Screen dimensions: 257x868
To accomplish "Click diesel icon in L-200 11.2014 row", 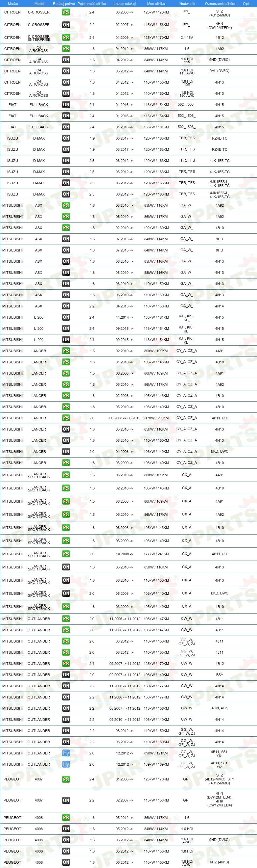I will 66,317.
